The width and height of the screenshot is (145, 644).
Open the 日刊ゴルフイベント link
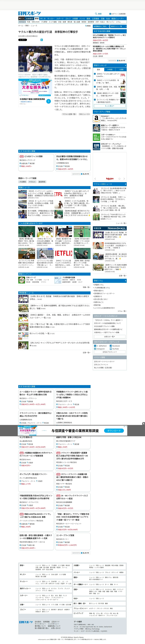(x=101, y=364)
